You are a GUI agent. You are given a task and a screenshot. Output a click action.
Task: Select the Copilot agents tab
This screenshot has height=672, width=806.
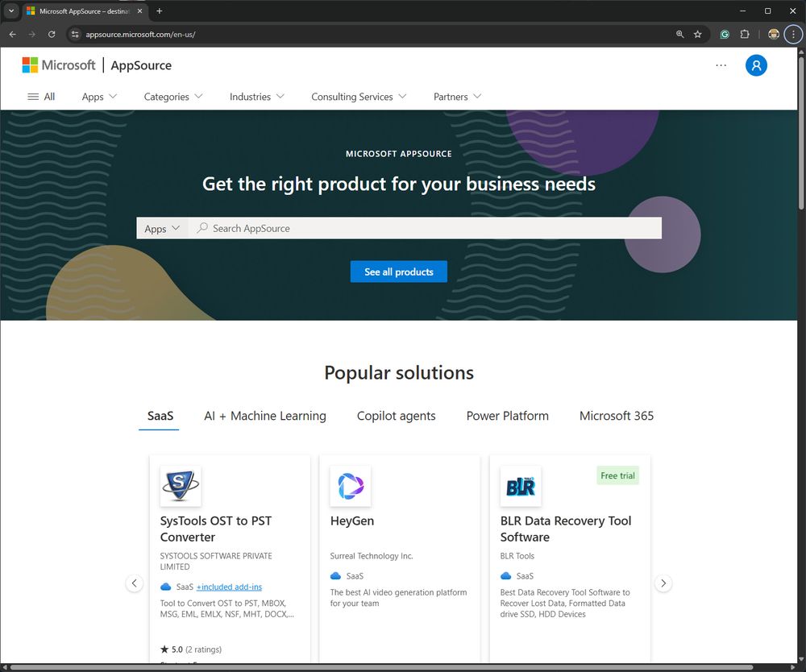tap(396, 416)
